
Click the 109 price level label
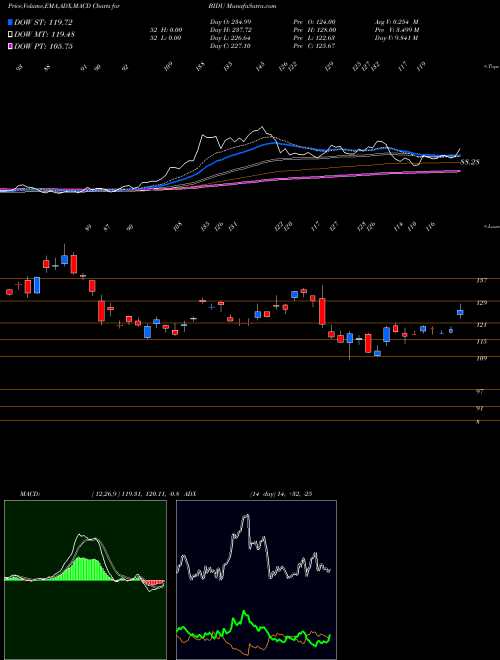[481, 359]
